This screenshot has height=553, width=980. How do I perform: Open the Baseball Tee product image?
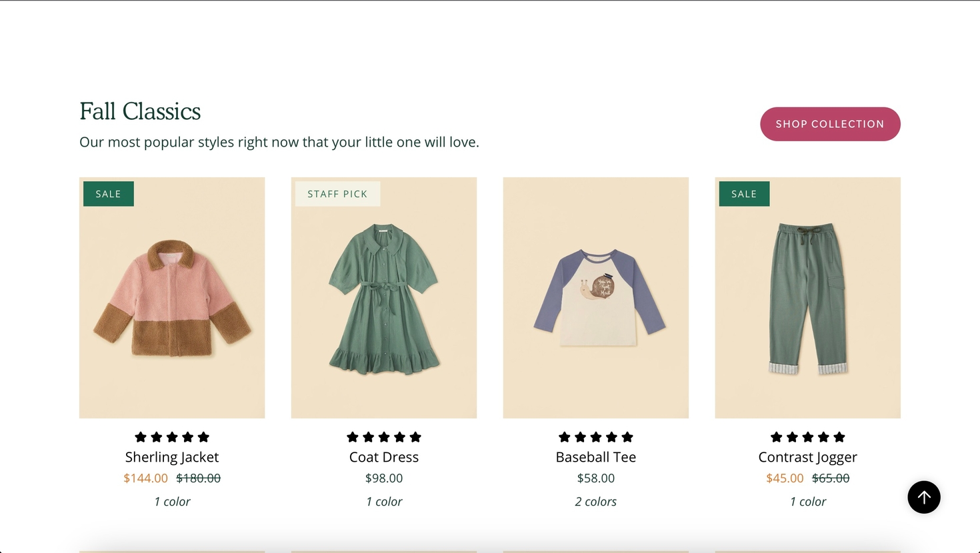pyautogui.click(x=596, y=298)
